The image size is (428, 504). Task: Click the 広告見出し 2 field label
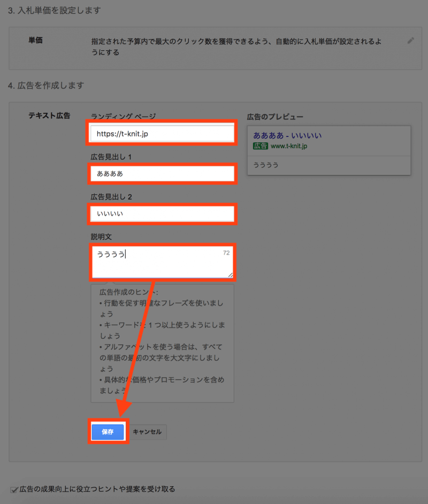point(111,197)
